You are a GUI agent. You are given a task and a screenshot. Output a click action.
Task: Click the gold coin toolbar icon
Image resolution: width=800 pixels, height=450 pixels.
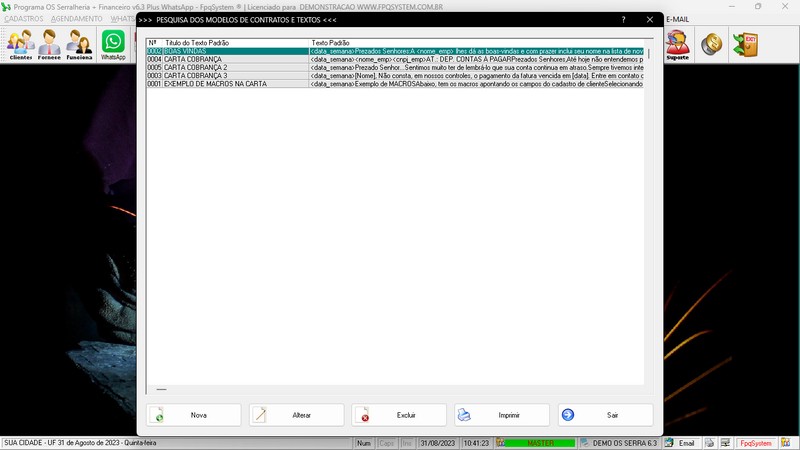[x=711, y=44]
